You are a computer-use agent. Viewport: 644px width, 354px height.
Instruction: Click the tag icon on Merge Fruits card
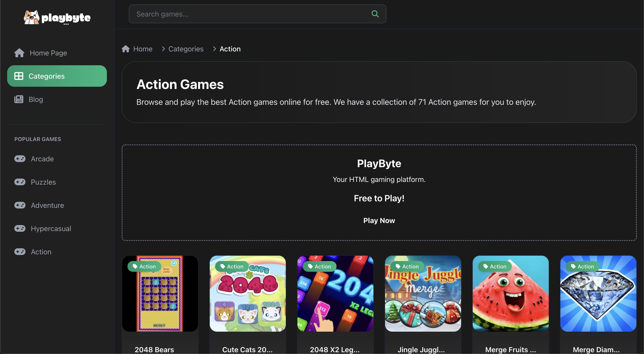click(485, 266)
